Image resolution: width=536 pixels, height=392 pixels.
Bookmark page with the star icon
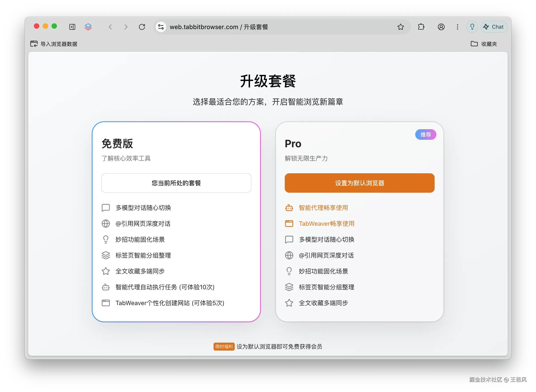(401, 27)
